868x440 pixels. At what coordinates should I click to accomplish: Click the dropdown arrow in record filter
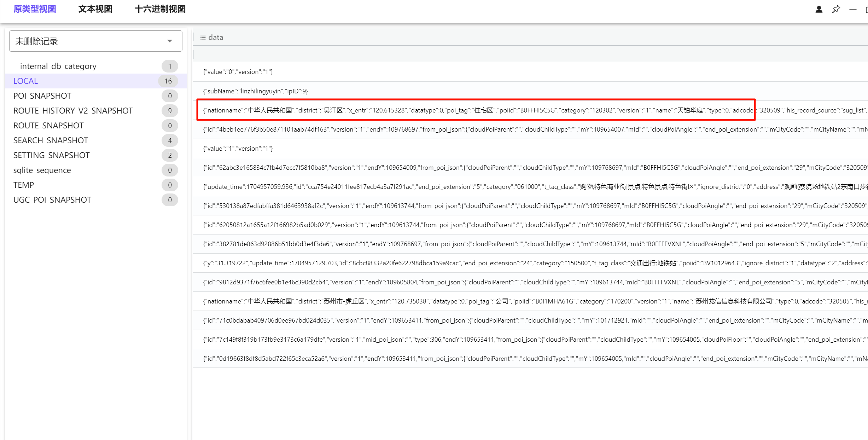[x=170, y=41]
